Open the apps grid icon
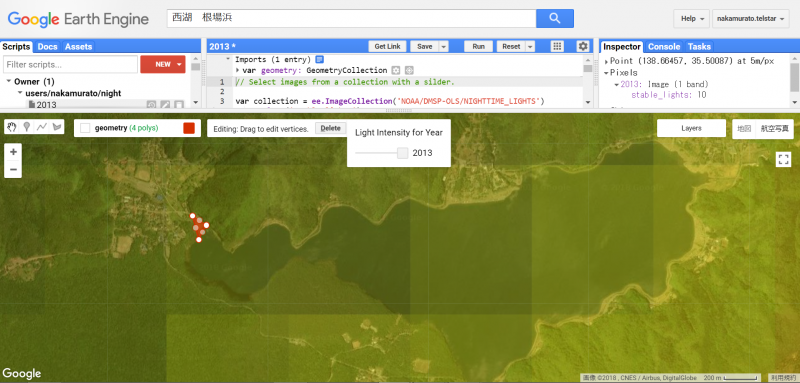Viewport: 800px width, 383px height. (x=558, y=46)
